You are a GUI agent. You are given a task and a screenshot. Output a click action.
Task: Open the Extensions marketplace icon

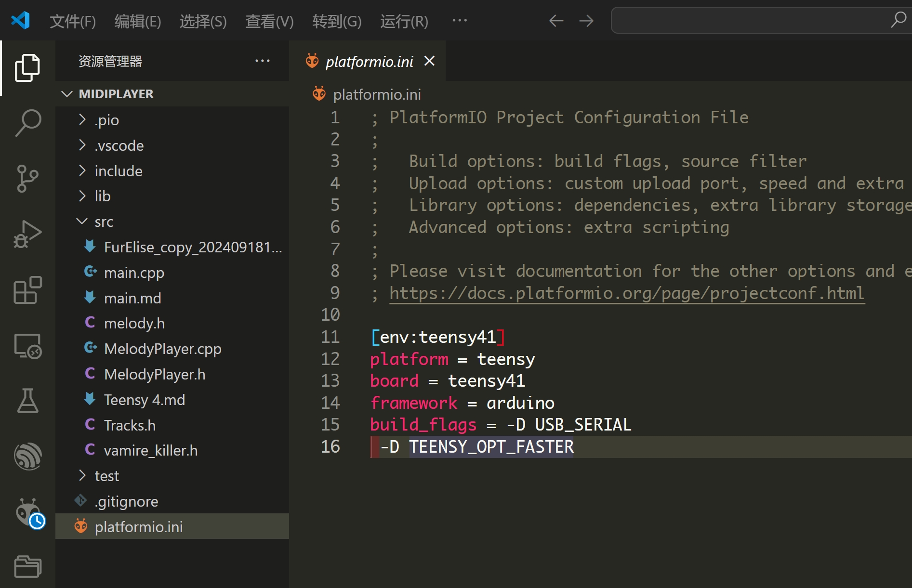click(x=28, y=290)
